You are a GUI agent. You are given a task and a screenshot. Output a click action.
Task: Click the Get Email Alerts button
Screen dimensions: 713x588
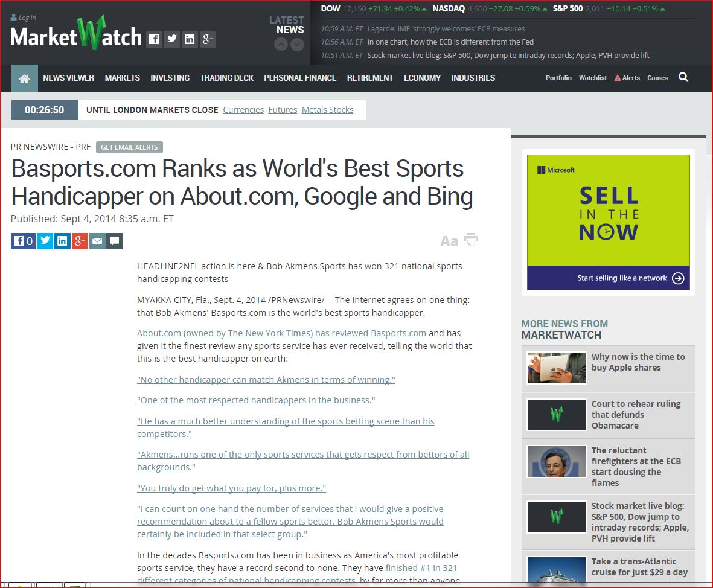(x=130, y=147)
